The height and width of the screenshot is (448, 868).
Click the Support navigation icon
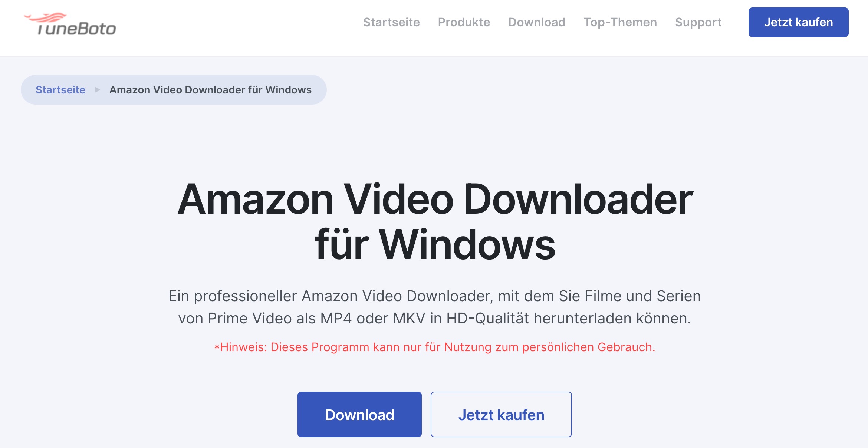pos(698,22)
